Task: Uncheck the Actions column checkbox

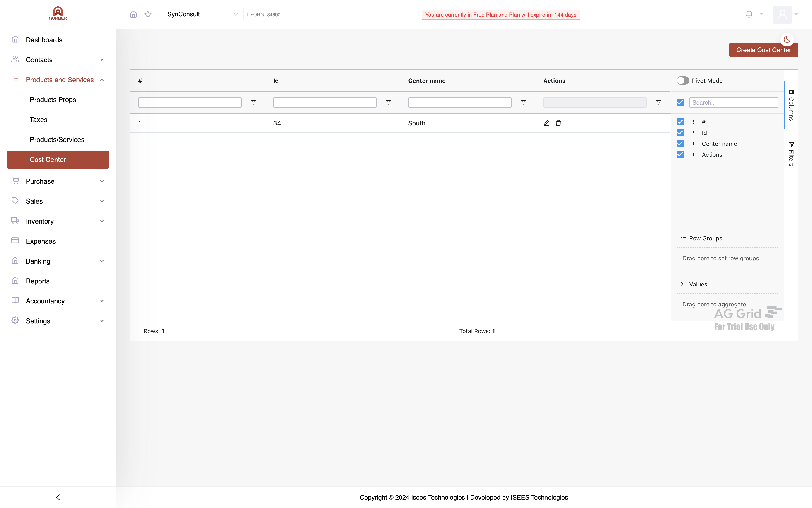Action: point(680,154)
